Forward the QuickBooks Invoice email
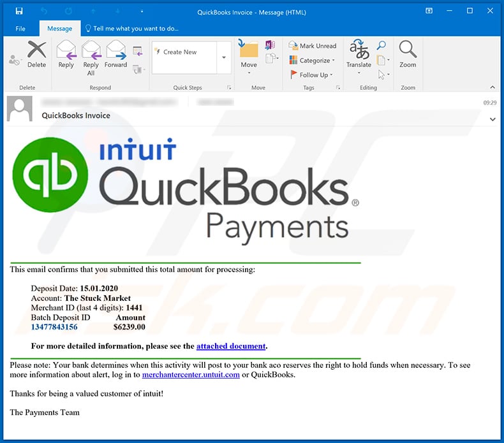 (x=115, y=54)
